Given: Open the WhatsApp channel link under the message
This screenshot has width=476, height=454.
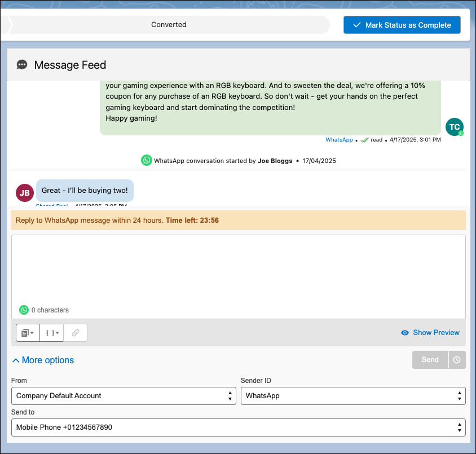Looking at the screenshot, I should 339,139.
